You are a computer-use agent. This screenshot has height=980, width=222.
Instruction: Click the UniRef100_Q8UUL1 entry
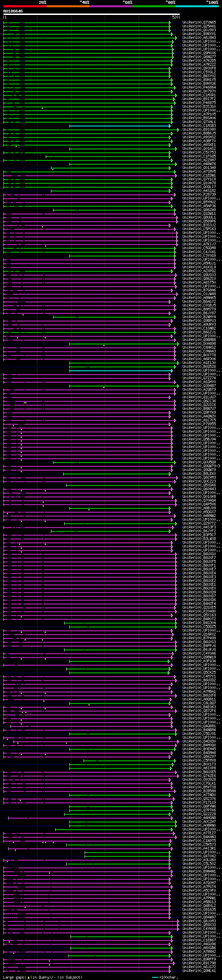[x=199, y=218]
